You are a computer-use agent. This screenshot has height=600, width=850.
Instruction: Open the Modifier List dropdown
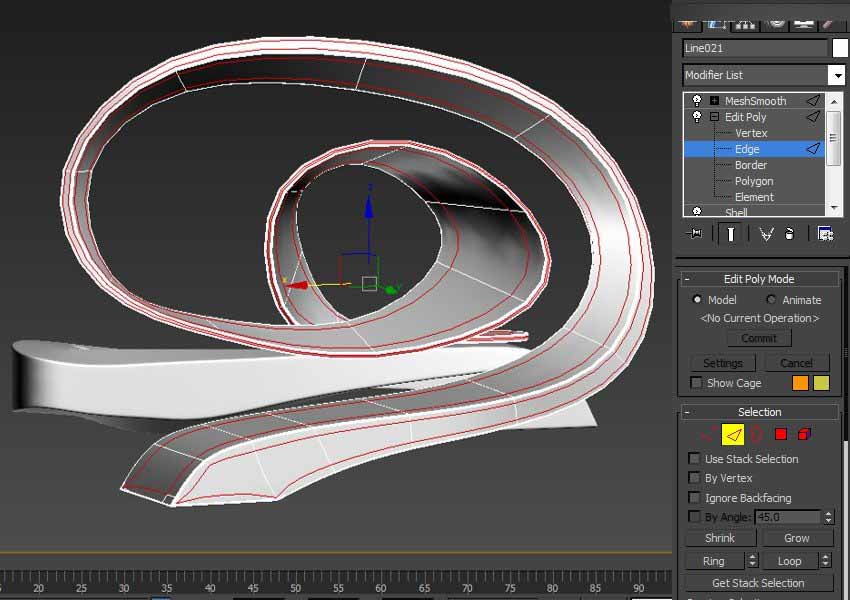pos(838,75)
